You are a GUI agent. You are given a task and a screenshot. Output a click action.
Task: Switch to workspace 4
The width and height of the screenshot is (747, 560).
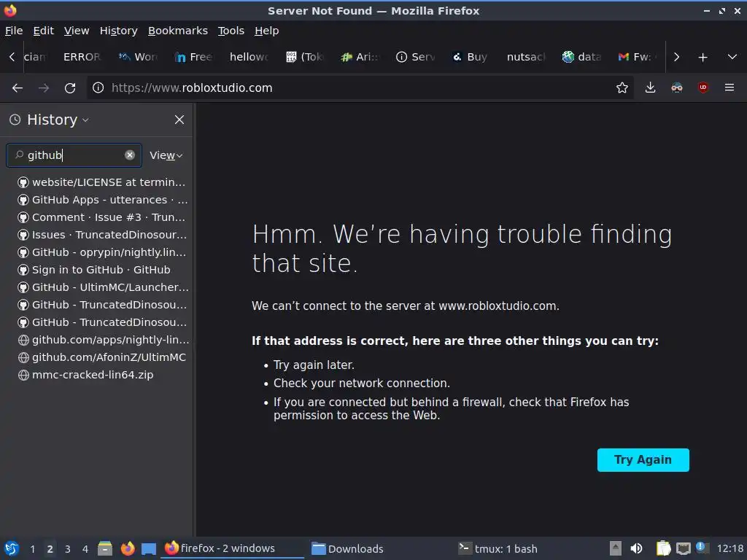(x=85, y=549)
